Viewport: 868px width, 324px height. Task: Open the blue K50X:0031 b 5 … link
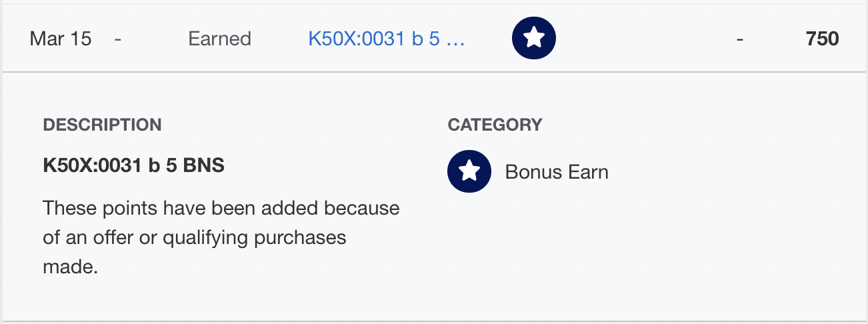[x=387, y=39]
